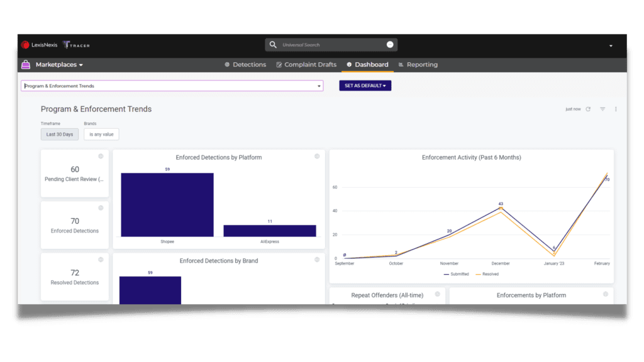The height and width of the screenshot is (362, 644).
Task: Open the dashboard three-dot actions menu
Action: (616, 109)
